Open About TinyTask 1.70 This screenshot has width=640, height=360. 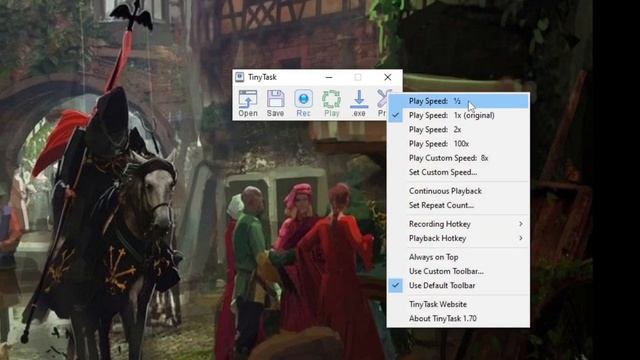[458, 319]
